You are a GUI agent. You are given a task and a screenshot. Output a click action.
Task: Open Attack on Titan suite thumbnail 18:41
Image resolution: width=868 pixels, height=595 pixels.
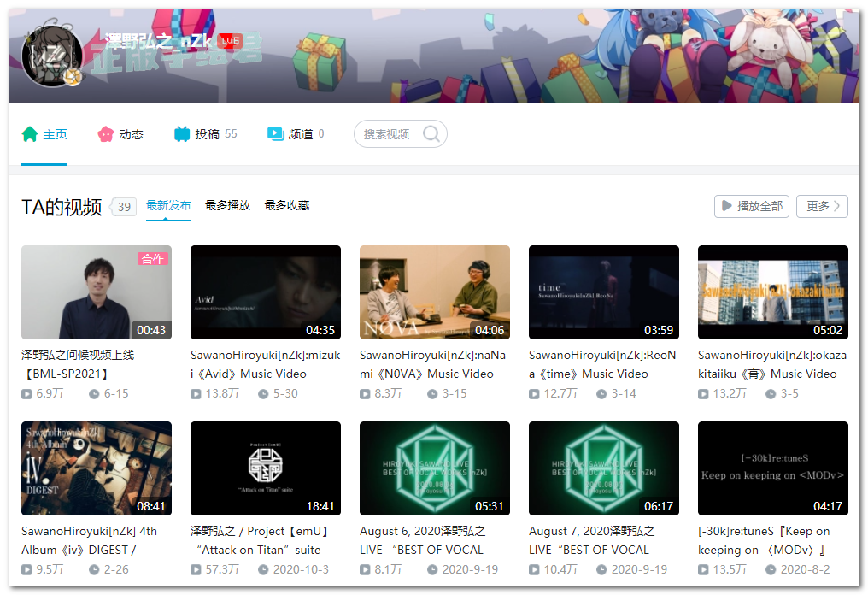(x=266, y=468)
